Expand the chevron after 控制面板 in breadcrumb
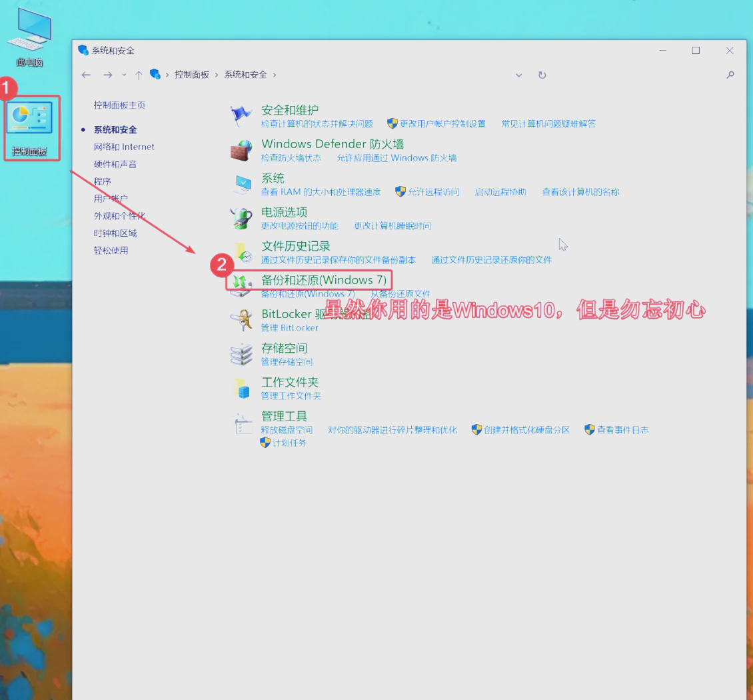 tap(216, 75)
